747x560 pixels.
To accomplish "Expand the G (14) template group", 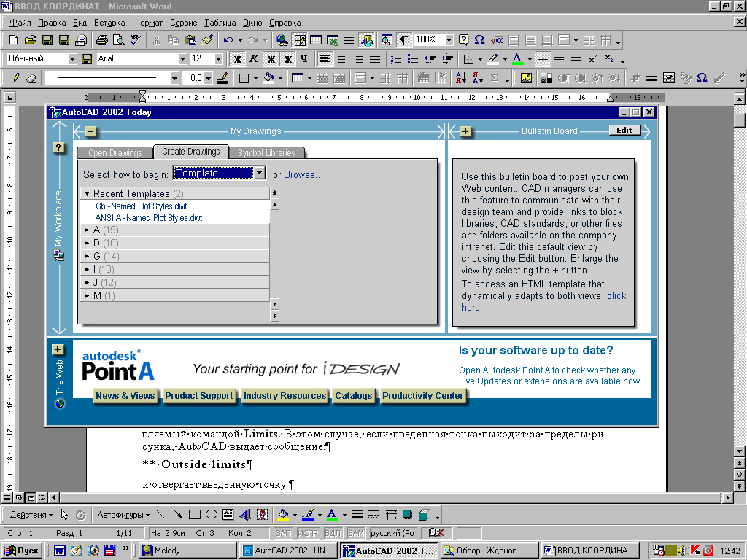I will point(88,256).
